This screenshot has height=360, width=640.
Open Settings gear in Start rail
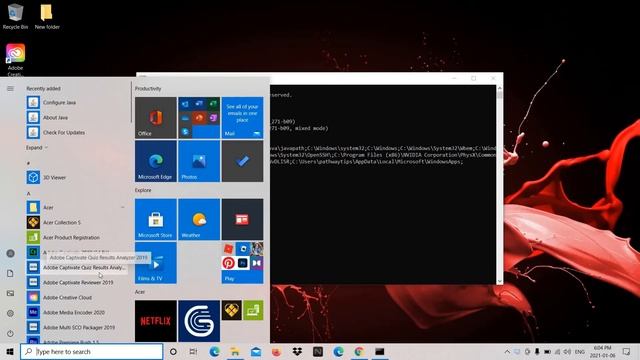[x=10, y=313]
